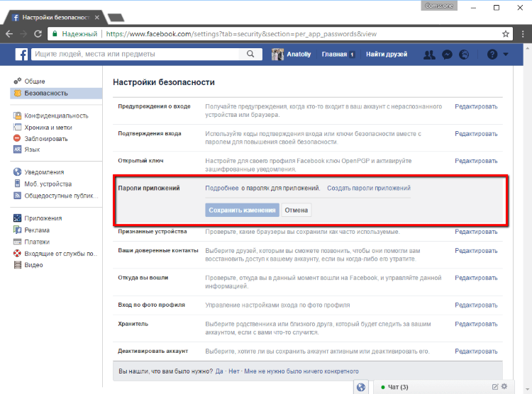Click the Реклама ads icon

click(x=17, y=230)
